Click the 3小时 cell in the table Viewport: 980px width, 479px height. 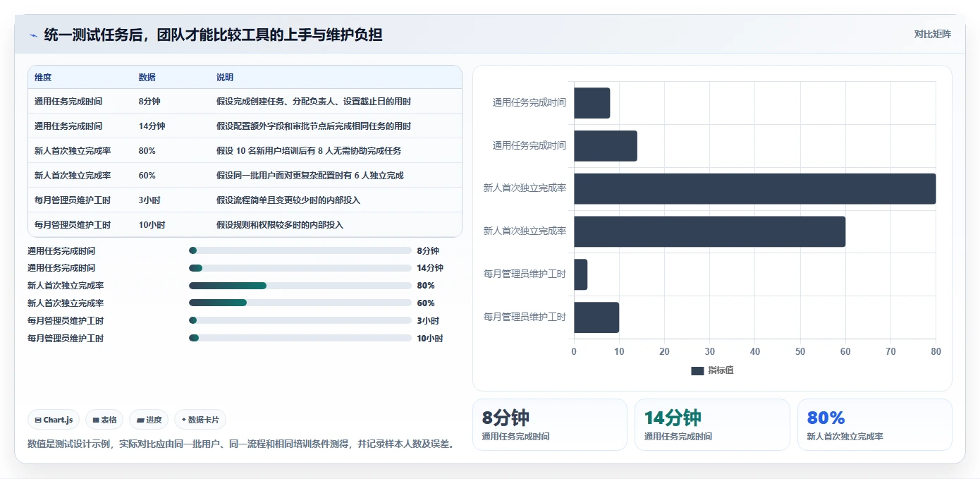click(149, 200)
